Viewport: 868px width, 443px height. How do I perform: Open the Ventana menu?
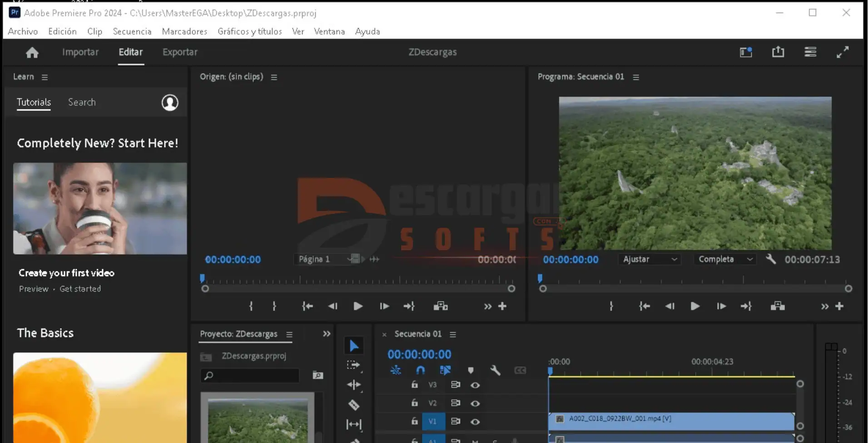click(329, 31)
